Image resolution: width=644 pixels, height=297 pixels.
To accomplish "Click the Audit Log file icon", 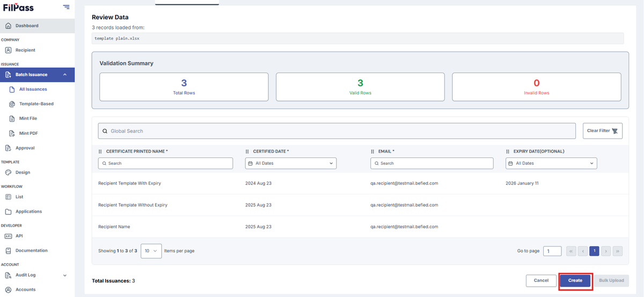I will [x=8, y=275].
